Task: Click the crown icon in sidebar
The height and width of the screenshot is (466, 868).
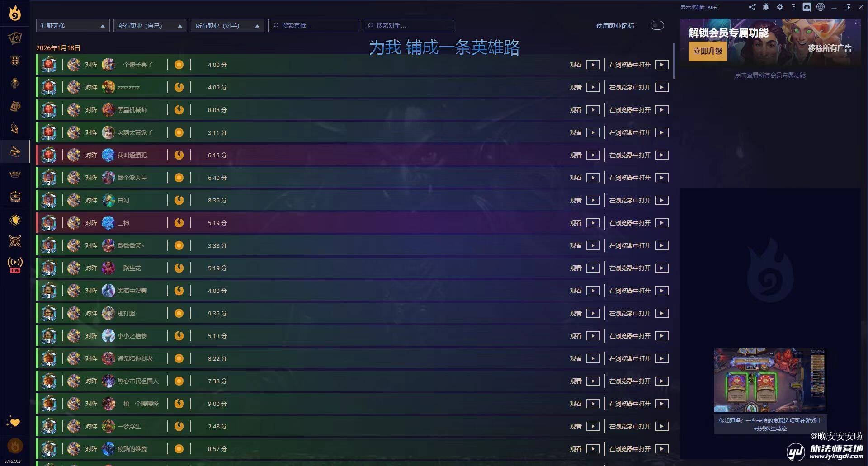Action: coord(15,174)
